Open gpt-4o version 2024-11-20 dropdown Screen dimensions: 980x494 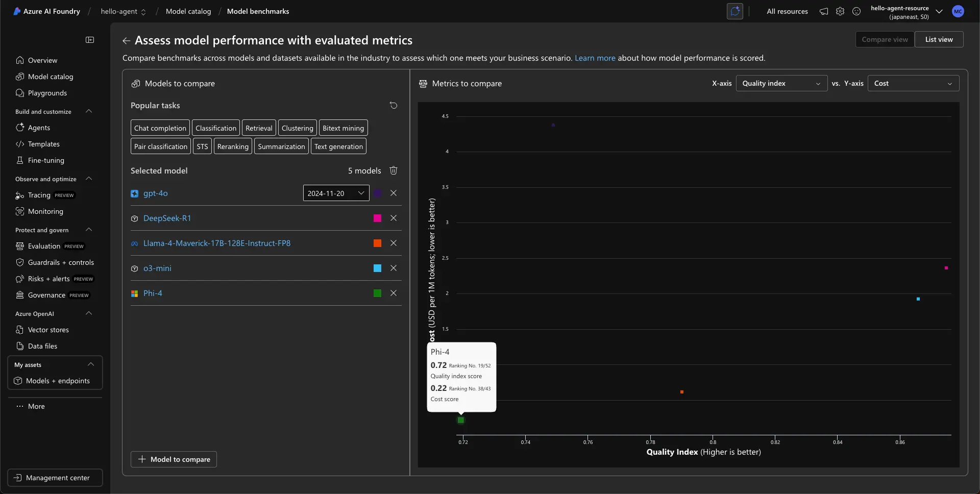pos(336,193)
